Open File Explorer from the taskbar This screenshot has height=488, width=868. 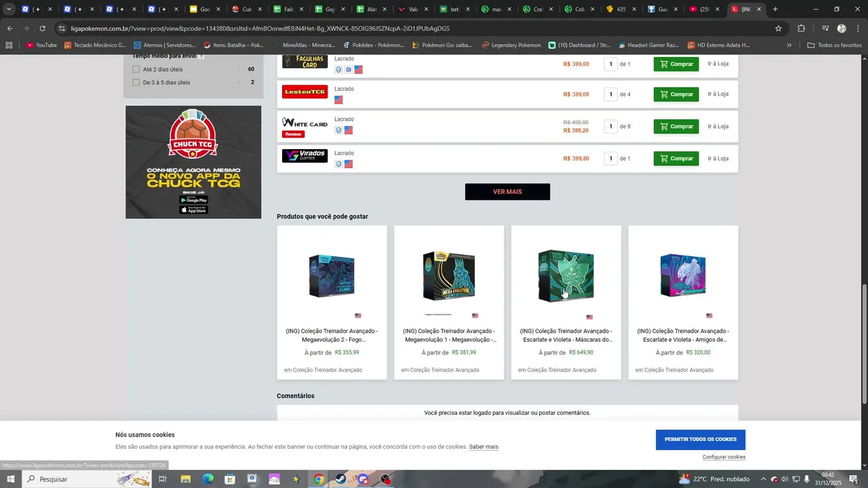click(x=185, y=479)
